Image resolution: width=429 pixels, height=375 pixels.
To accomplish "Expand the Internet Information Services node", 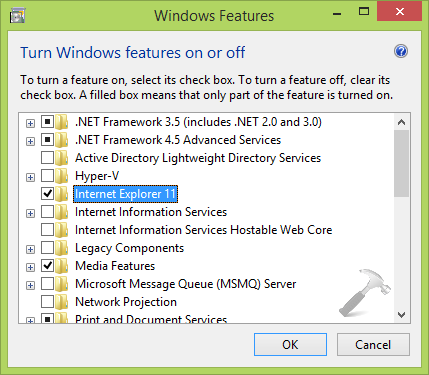I will coord(30,213).
